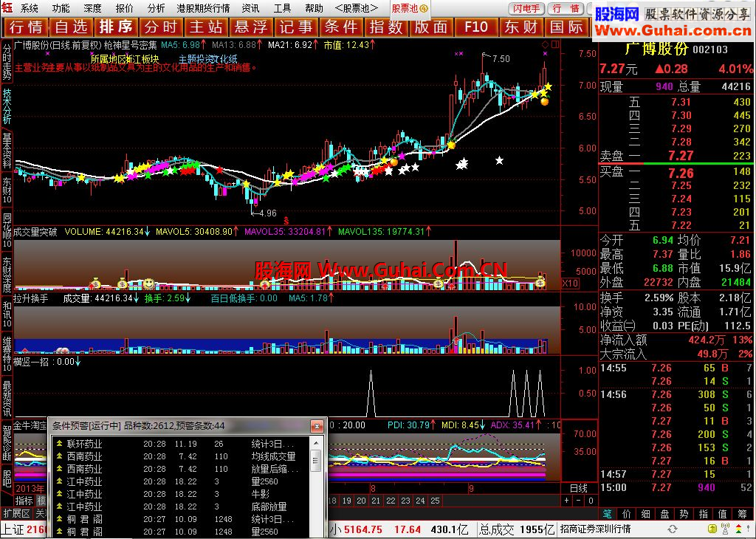Screen dimensions: 756x539
Task: Open the 深度 menu
Action: (92, 8)
